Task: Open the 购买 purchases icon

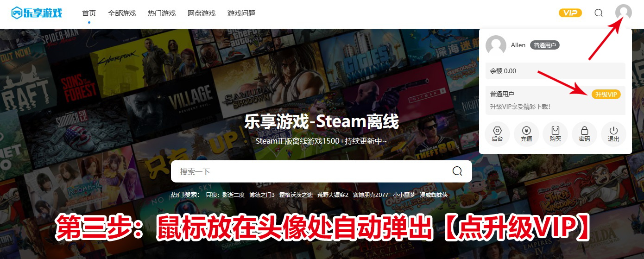Action: (556, 134)
